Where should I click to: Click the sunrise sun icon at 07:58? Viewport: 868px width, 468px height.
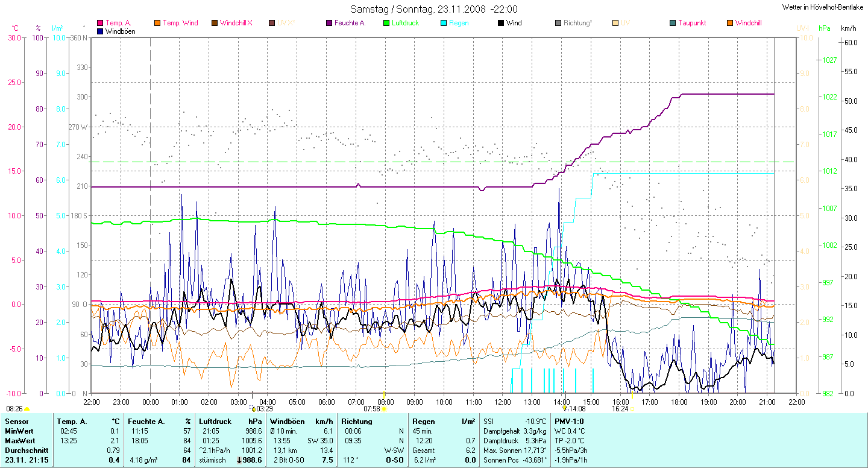[x=385, y=408]
